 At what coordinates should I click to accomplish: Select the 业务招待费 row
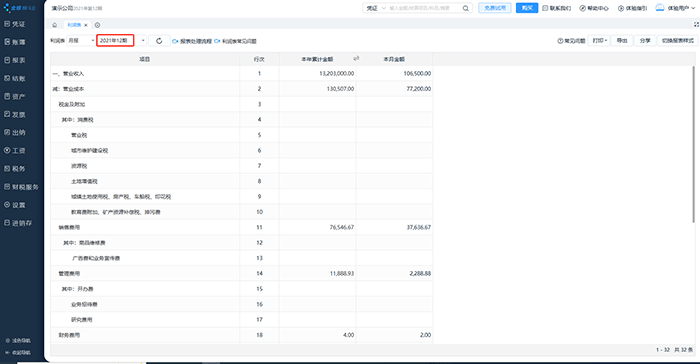coord(242,304)
